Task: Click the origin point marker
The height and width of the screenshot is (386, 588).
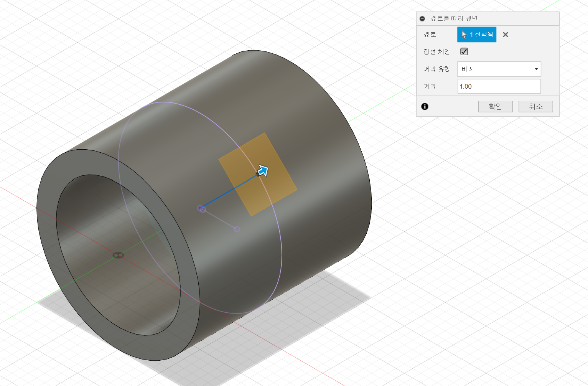Action: pos(118,255)
